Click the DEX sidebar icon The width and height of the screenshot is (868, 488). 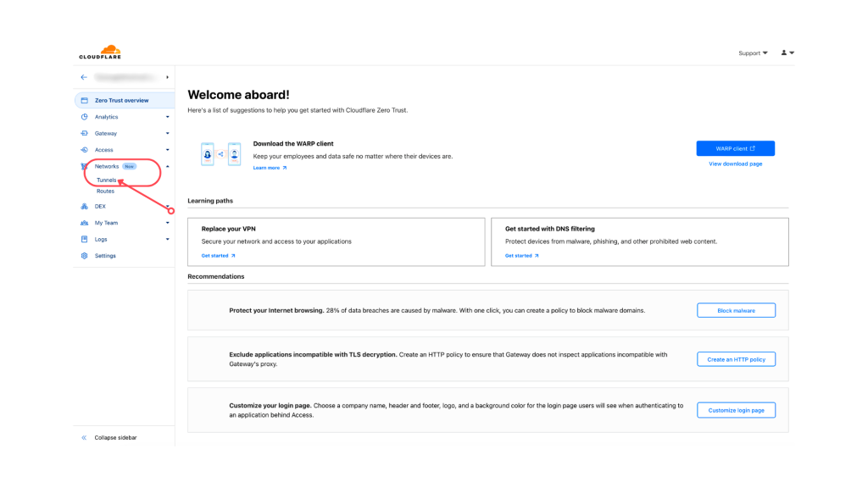coord(84,207)
